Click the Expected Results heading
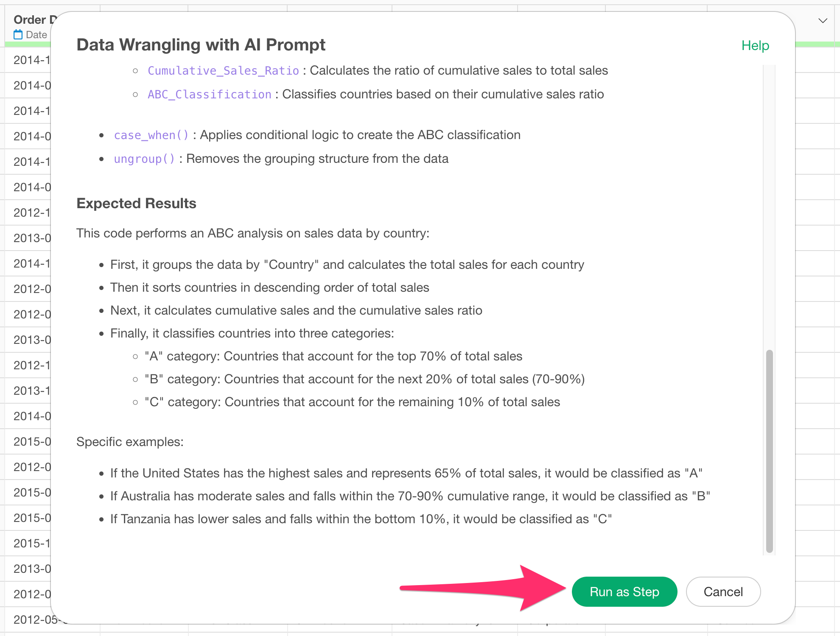The height and width of the screenshot is (636, 840). coord(136,204)
